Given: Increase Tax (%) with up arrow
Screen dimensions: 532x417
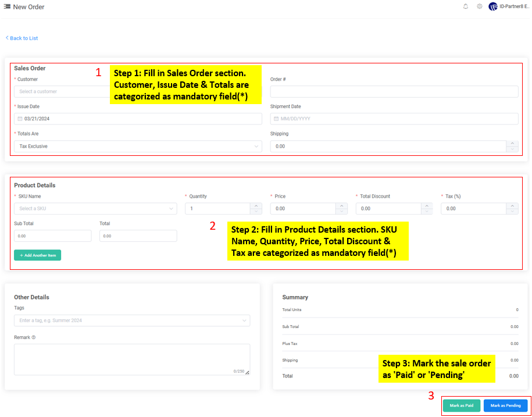Looking at the screenshot, I should 512,206.
